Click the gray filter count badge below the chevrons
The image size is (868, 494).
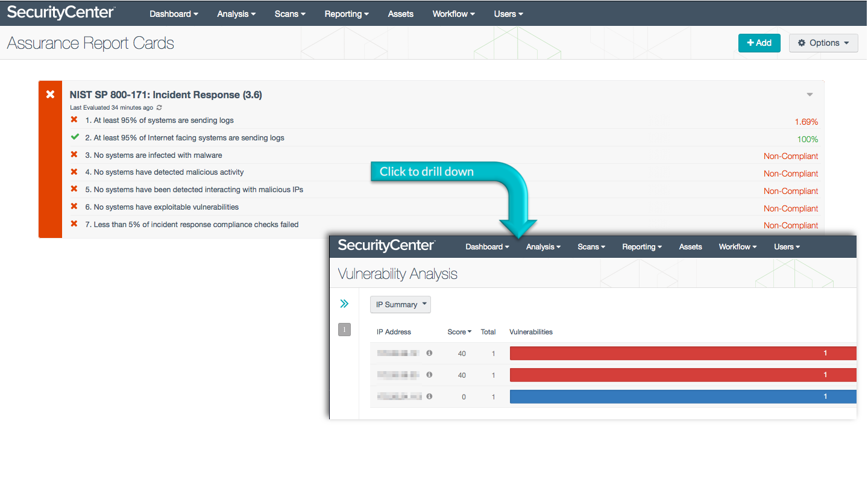(344, 330)
